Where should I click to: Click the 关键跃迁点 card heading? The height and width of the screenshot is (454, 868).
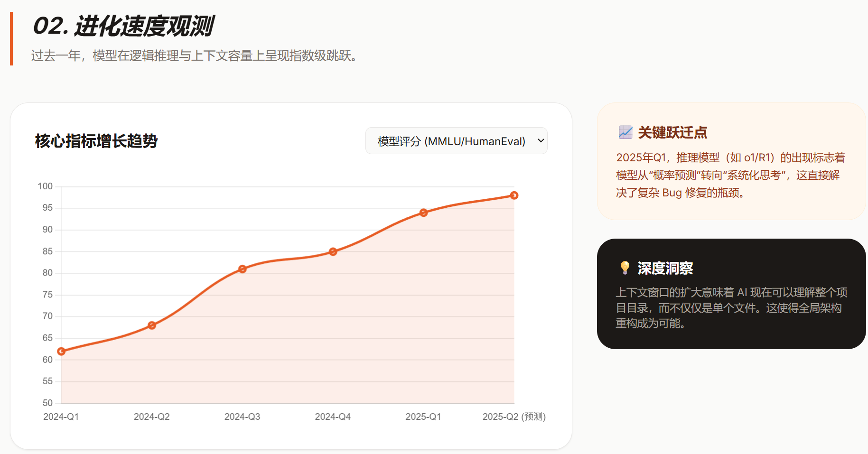click(672, 132)
